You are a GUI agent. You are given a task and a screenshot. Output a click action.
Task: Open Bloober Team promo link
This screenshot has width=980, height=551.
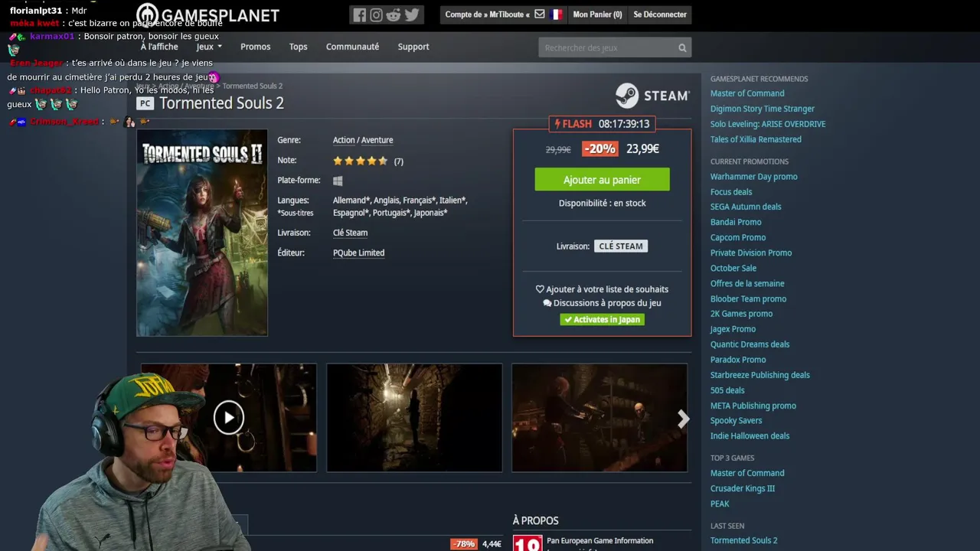pyautogui.click(x=748, y=298)
